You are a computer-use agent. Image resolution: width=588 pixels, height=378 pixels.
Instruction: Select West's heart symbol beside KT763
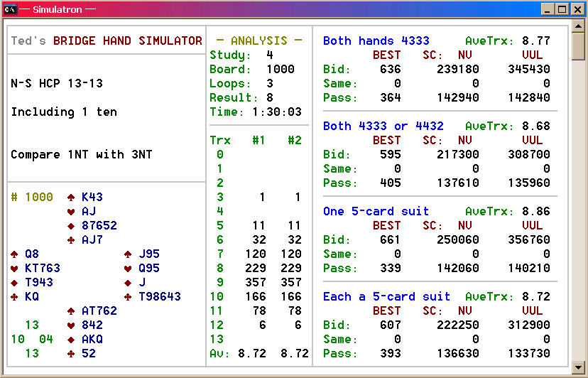click(x=14, y=269)
